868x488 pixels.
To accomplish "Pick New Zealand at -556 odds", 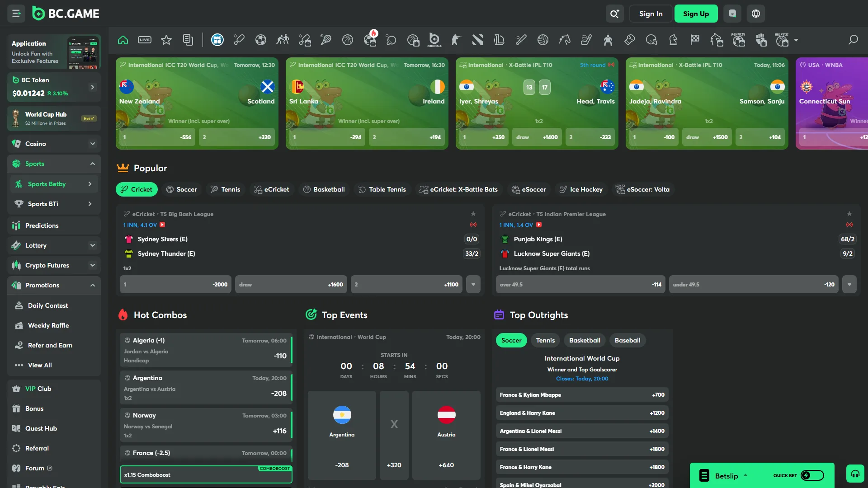I will click(x=157, y=137).
